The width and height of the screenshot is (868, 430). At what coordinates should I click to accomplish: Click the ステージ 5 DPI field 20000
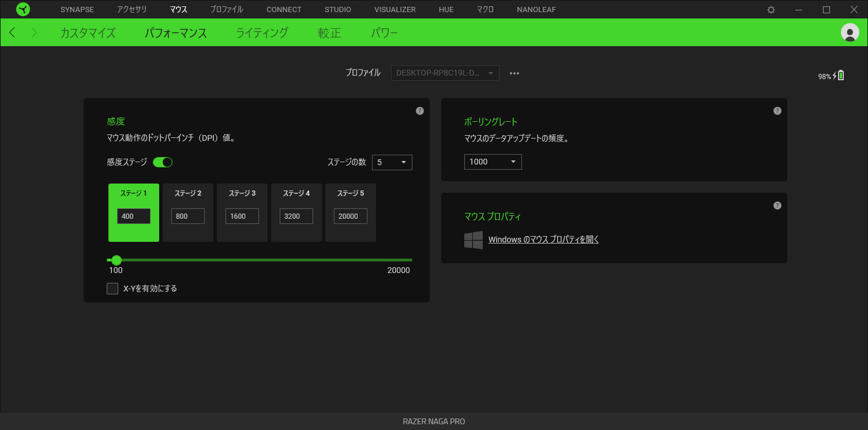tap(351, 216)
